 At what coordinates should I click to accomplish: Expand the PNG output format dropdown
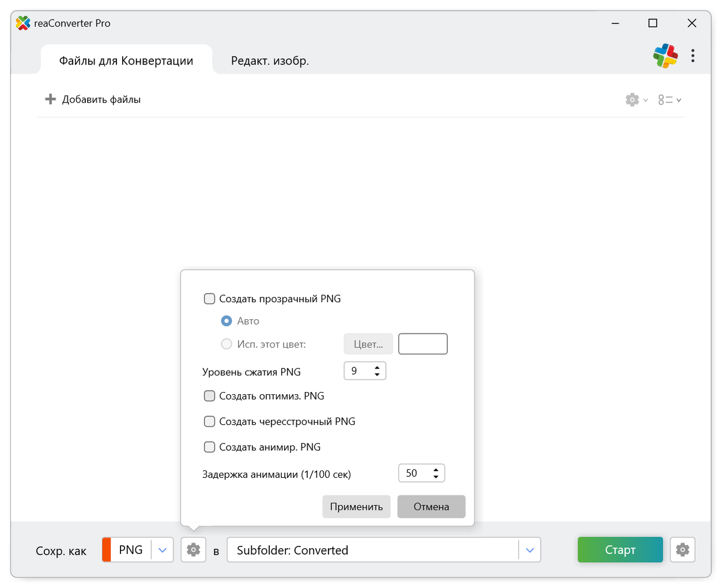pos(163,550)
